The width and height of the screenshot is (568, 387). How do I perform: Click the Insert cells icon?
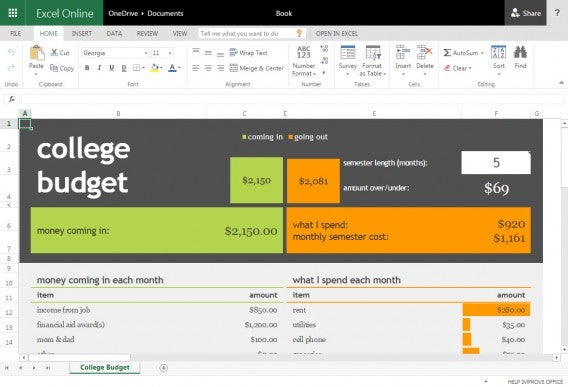coord(403,52)
